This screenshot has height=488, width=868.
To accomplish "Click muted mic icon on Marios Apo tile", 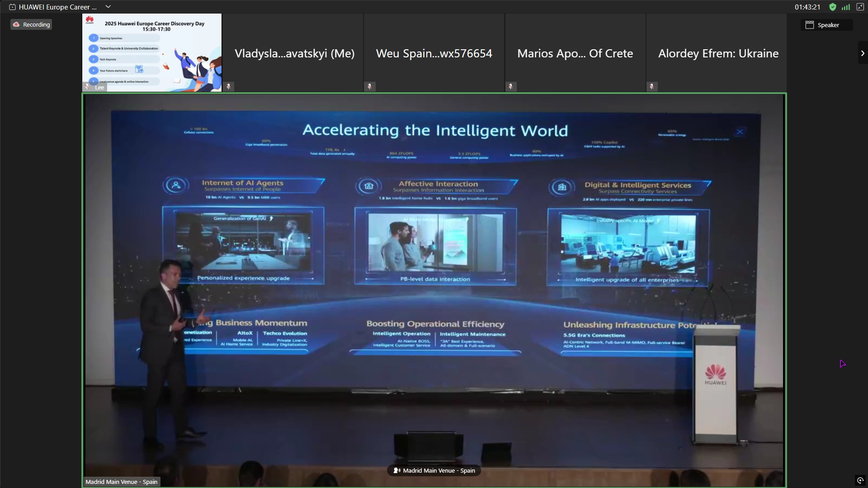I will coord(511,86).
